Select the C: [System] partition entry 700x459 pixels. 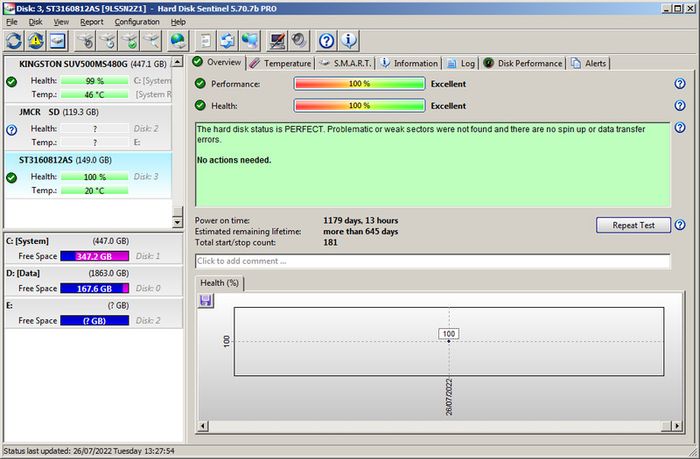pos(93,249)
